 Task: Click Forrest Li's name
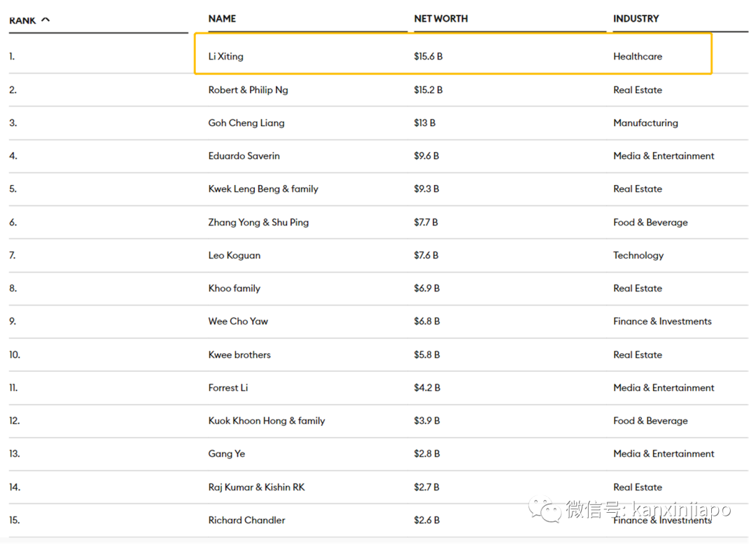[228, 388]
